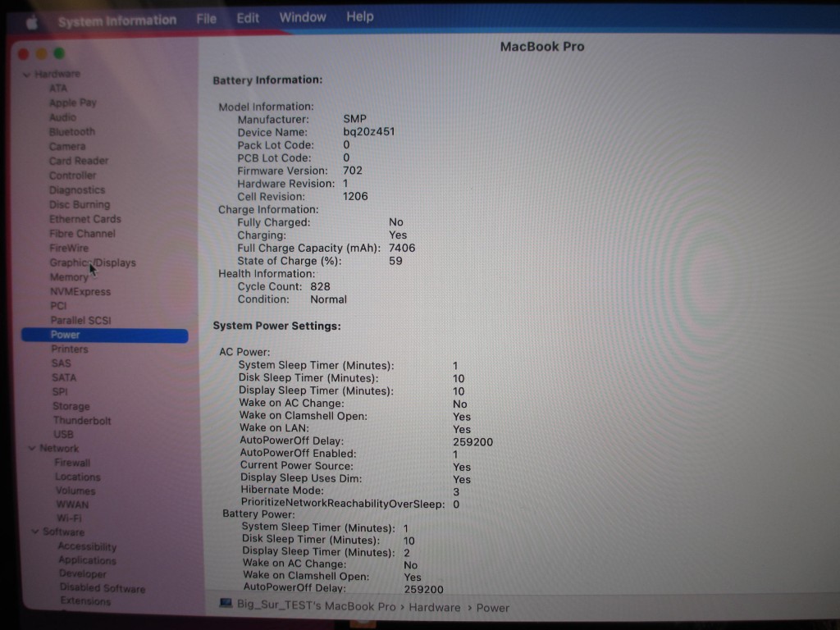Image resolution: width=840 pixels, height=630 pixels.
Task: Select ATA in the sidebar
Action: 58,89
